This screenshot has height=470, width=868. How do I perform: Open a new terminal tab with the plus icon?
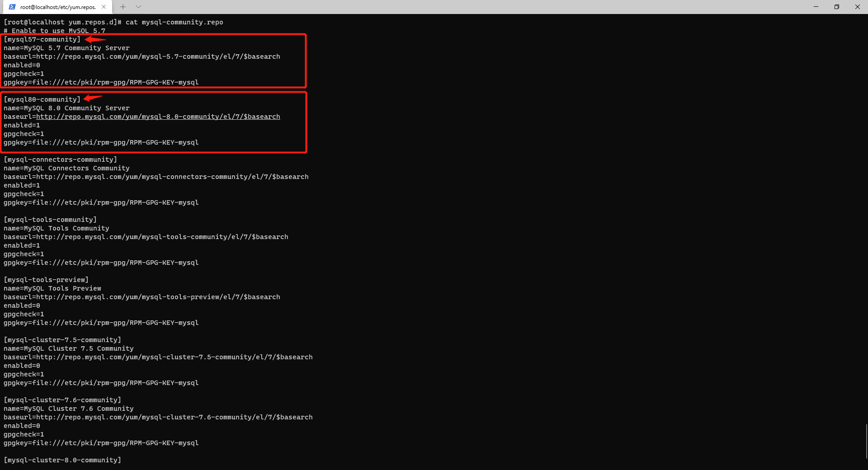pos(123,7)
